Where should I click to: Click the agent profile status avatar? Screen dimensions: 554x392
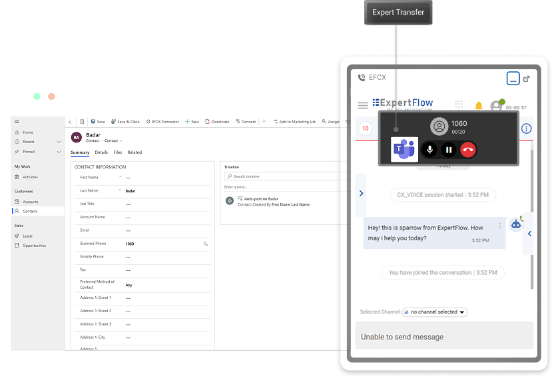496,106
